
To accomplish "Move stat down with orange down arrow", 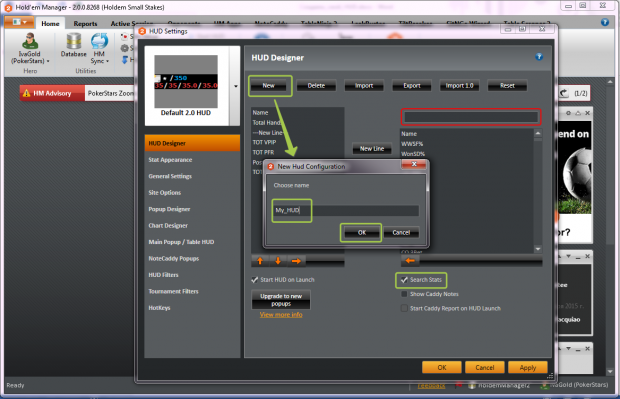I will 278,261.
